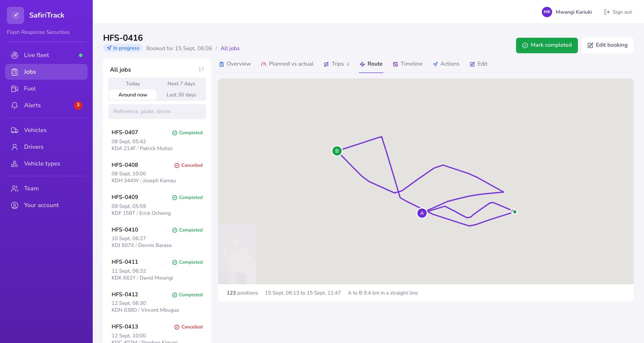This screenshot has height=343, width=644.
Task: Open the Fuel section icon
Action: point(14,88)
